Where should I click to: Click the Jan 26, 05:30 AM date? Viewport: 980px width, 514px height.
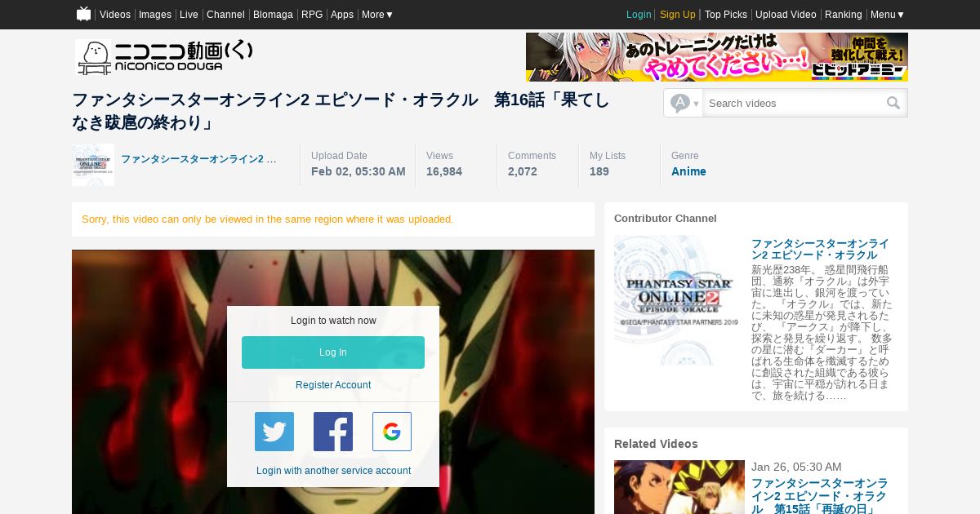click(x=796, y=467)
